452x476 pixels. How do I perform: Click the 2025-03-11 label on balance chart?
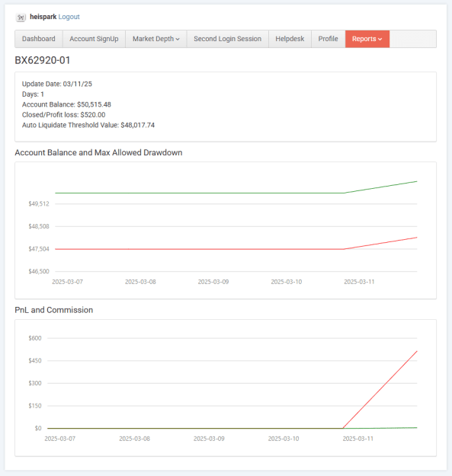coord(359,282)
